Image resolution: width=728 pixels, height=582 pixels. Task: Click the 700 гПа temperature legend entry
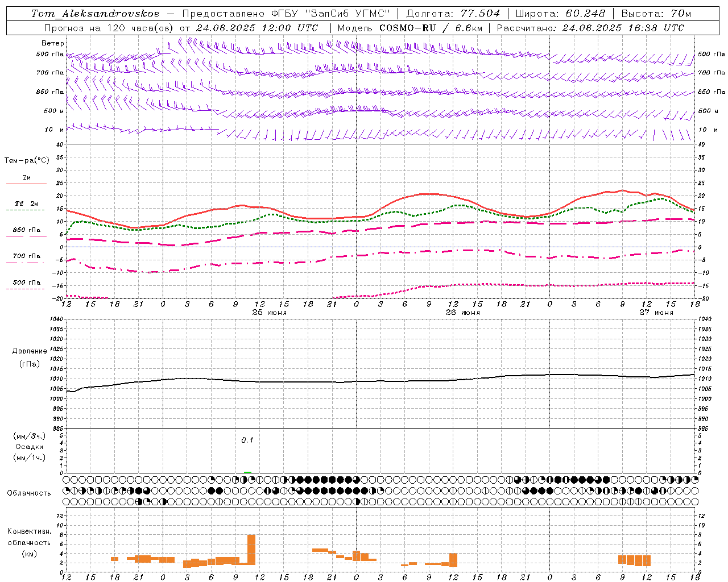[x=26, y=256]
